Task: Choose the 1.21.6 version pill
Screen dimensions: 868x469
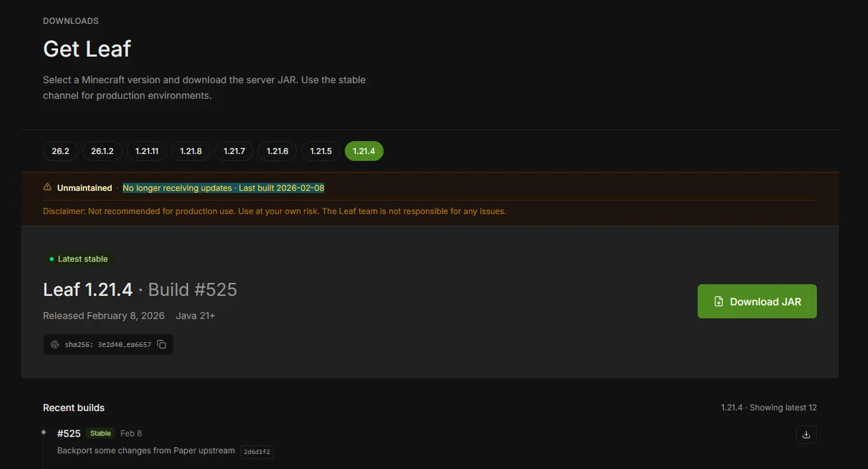Action: (277, 151)
